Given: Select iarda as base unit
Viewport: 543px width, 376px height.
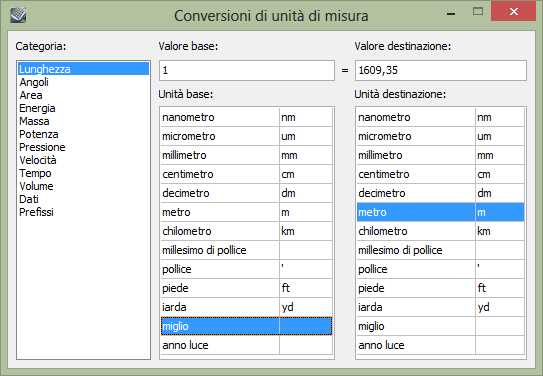Looking at the screenshot, I should (x=246, y=307).
